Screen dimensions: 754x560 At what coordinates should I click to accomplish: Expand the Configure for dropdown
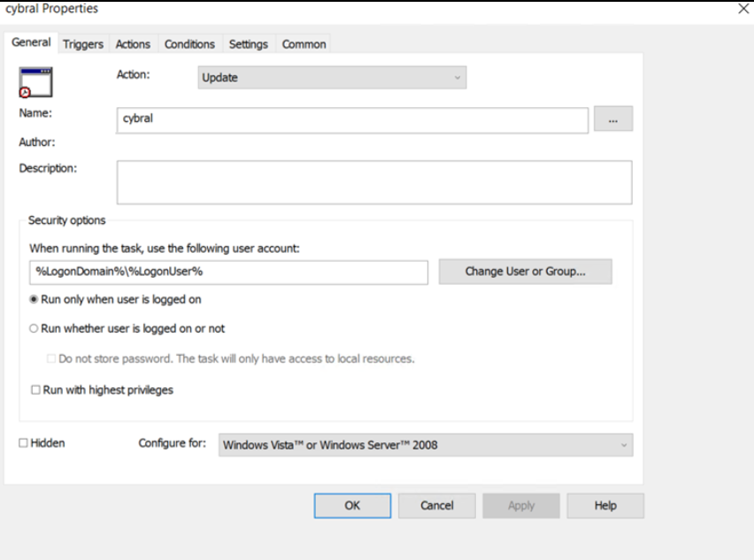426,445
